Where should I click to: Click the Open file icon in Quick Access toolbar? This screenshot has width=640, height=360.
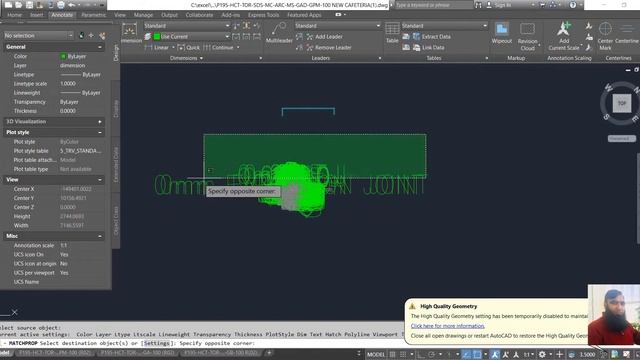click(x=18, y=5)
